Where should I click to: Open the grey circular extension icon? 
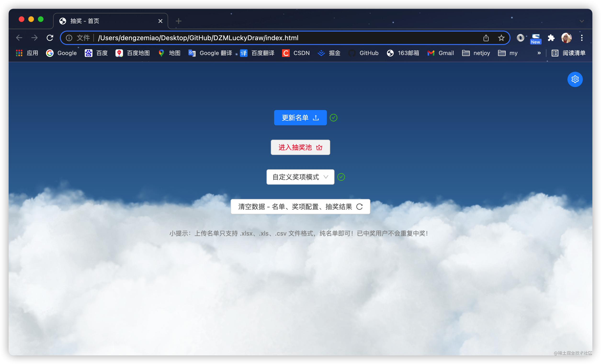[520, 38]
